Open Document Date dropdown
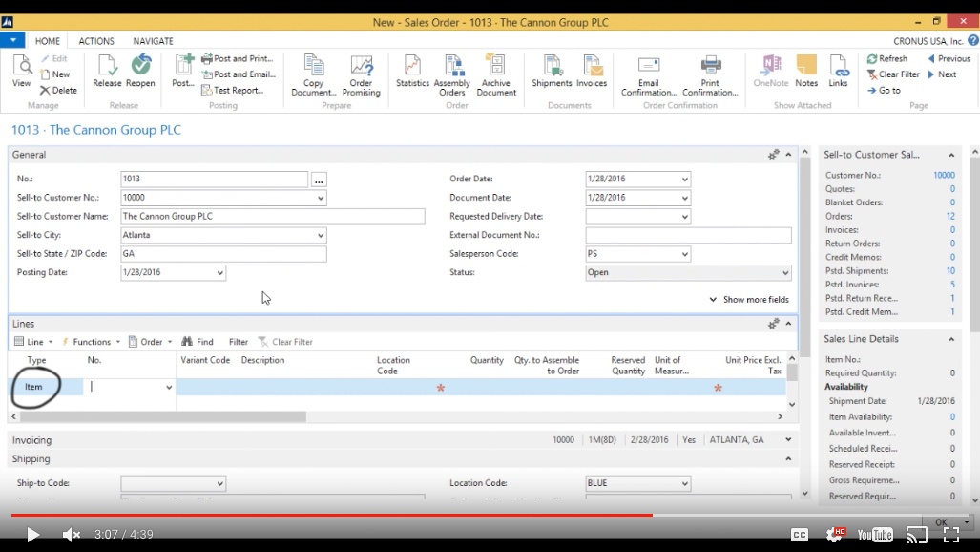Screen dimensions: 980x552 pyautogui.click(x=684, y=198)
